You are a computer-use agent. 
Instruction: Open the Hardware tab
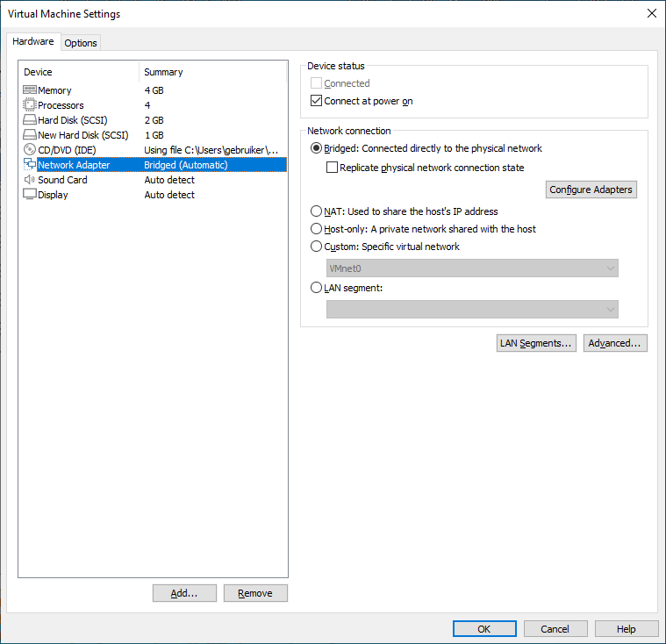[x=33, y=42]
